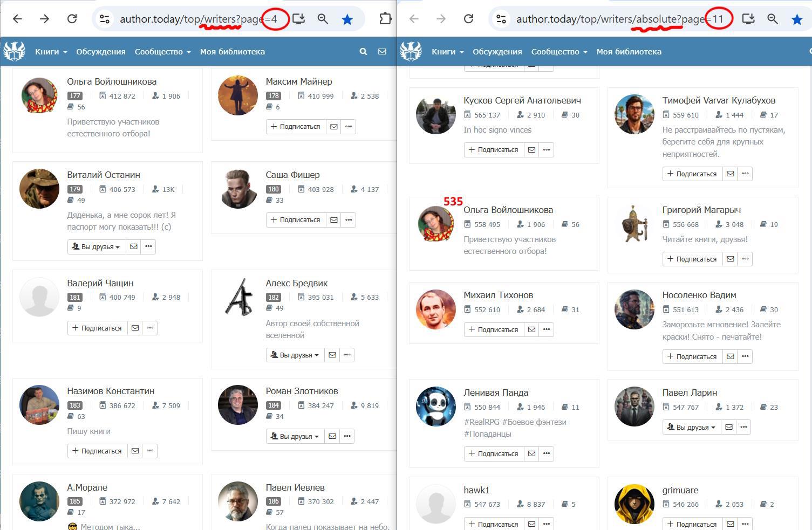Click address bar URL in left window
The image size is (812, 530).
pyautogui.click(x=199, y=19)
